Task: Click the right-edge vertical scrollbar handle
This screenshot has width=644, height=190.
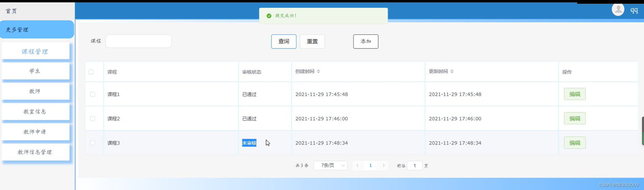Action: tap(643, 131)
